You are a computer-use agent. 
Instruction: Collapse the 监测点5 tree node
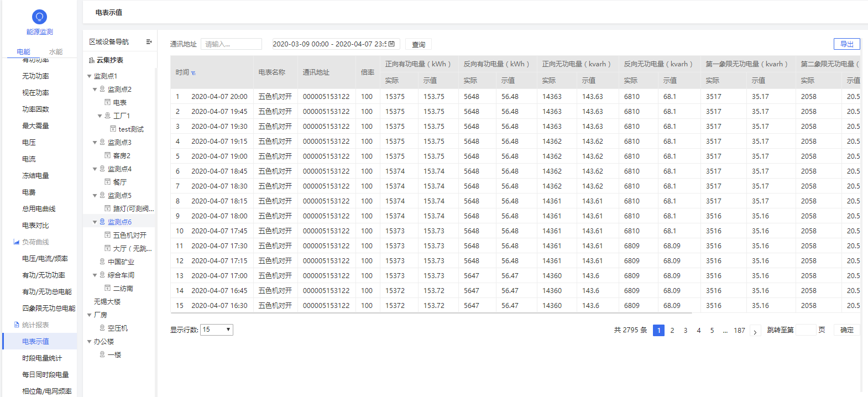pos(95,195)
